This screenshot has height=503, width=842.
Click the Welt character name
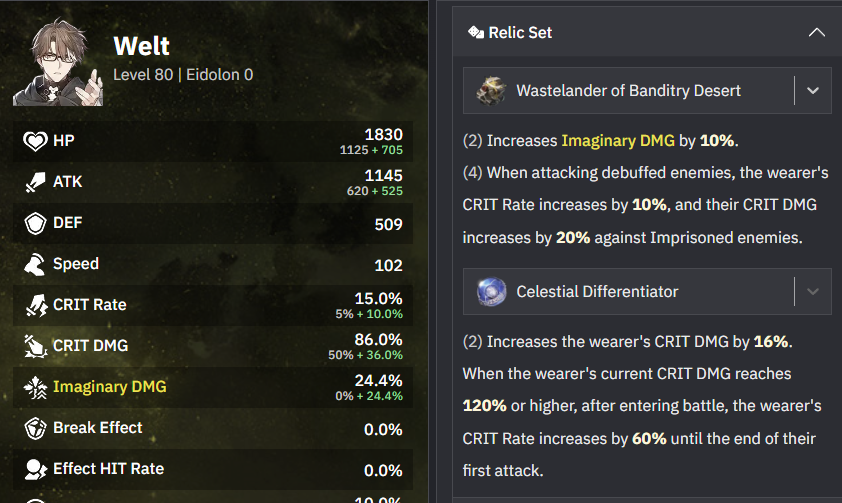click(141, 46)
